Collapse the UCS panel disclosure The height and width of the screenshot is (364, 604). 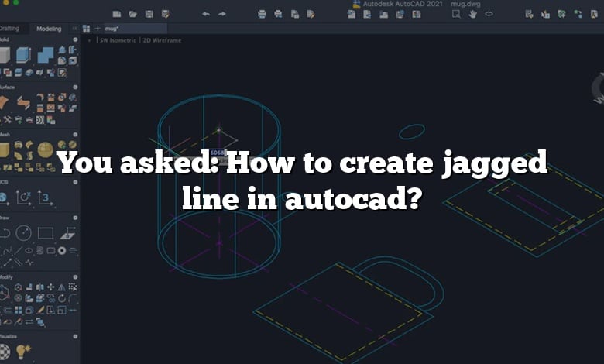point(75,182)
